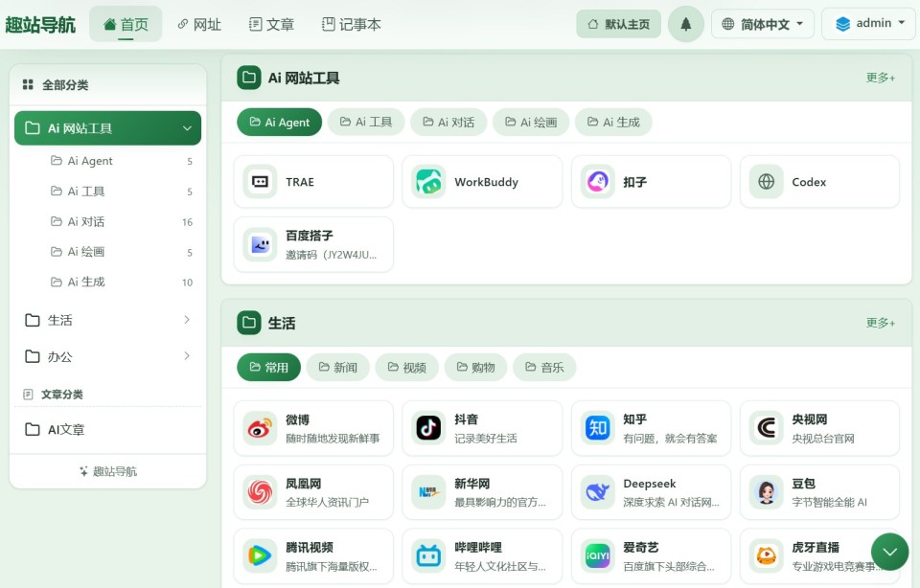
Task: Click the TRAE site icon
Action: [260, 182]
